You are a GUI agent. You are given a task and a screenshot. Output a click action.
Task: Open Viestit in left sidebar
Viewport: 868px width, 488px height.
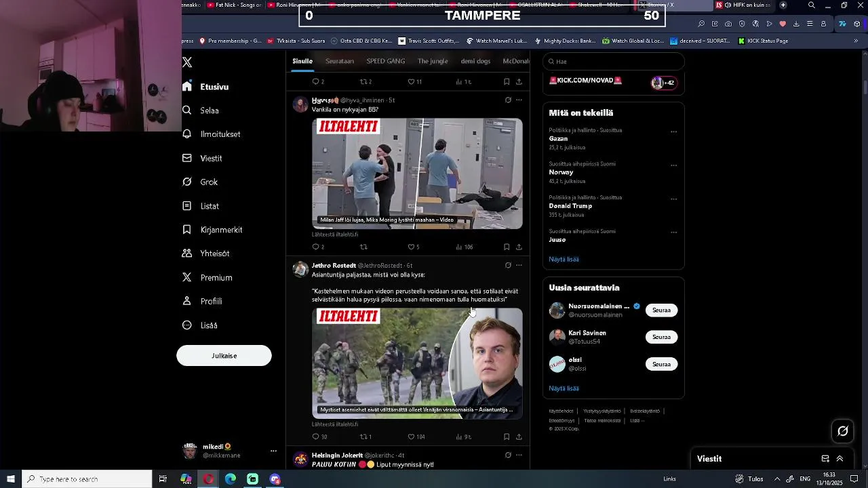[x=202, y=158]
